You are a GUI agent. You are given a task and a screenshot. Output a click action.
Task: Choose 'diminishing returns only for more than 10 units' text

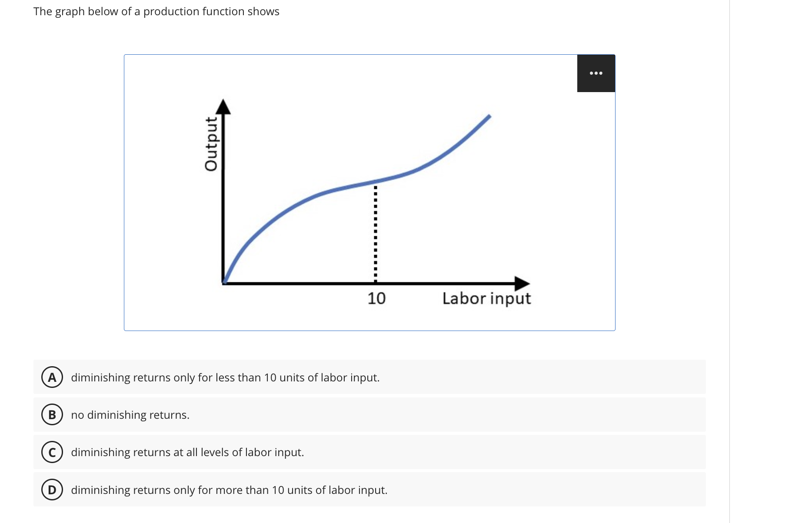click(x=229, y=490)
